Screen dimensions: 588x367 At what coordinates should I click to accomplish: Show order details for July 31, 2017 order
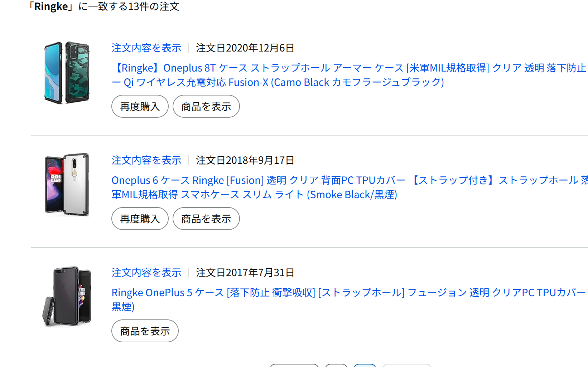[146, 273]
